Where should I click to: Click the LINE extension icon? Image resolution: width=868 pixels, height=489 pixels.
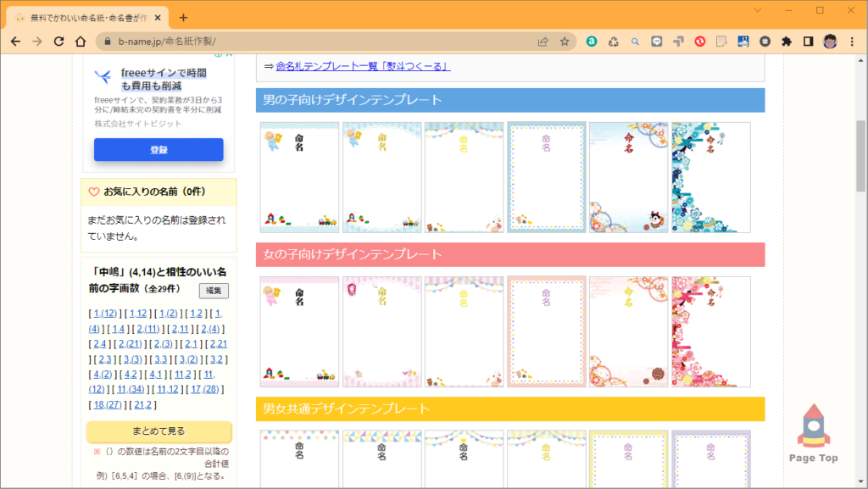click(x=657, y=42)
